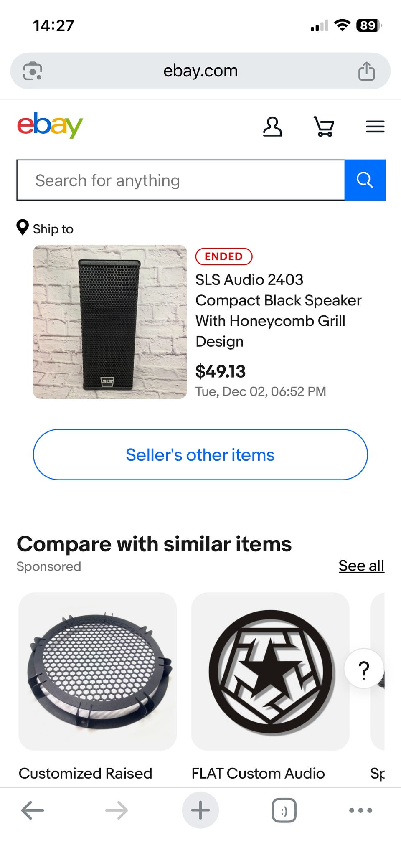Open the SLS Audio 2403 listing title
The width and height of the screenshot is (401, 868).
(278, 310)
